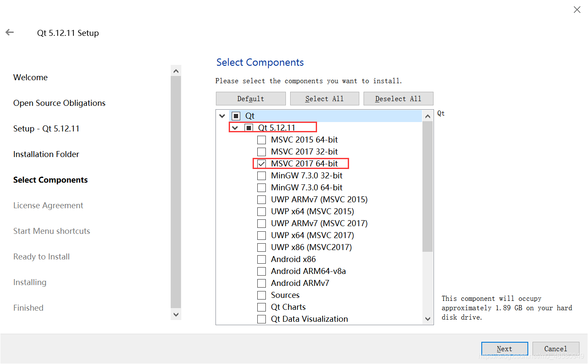The image size is (588, 364).
Task: Click the sidebar scroll up arrow
Action: (x=176, y=71)
